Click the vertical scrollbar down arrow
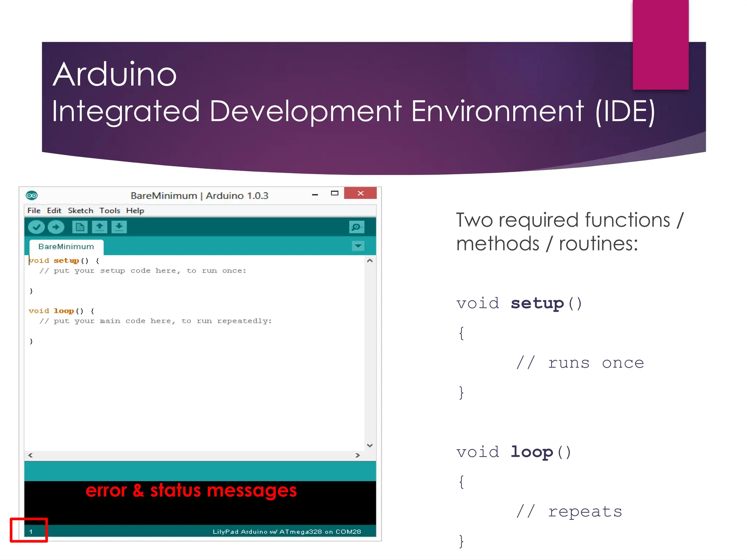 pyautogui.click(x=369, y=445)
